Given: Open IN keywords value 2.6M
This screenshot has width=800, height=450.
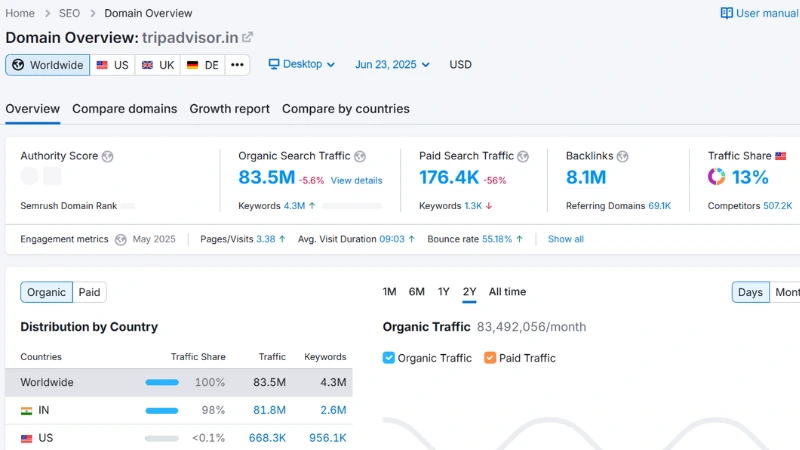Looking at the screenshot, I should (x=333, y=410).
